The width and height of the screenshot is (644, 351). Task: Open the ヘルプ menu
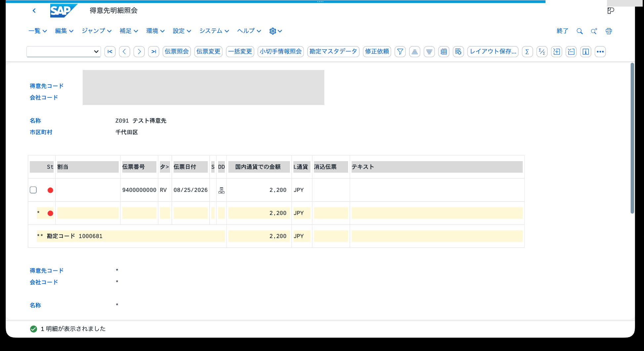tap(249, 31)
